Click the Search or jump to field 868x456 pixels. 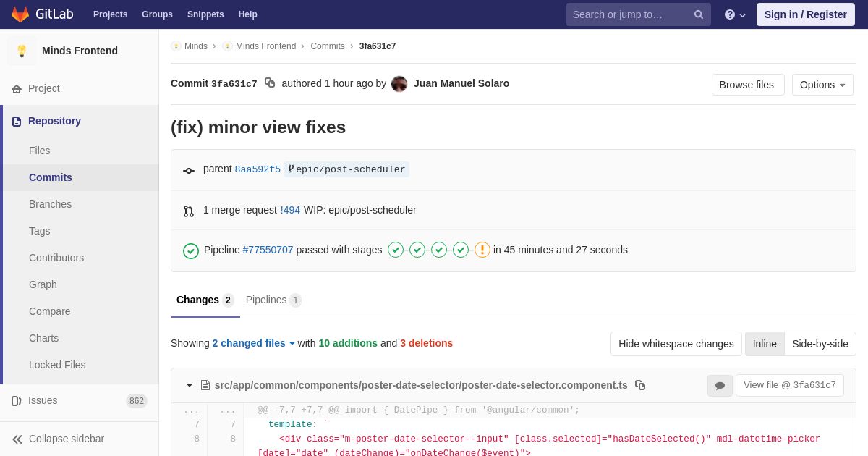tap(626, 14)
